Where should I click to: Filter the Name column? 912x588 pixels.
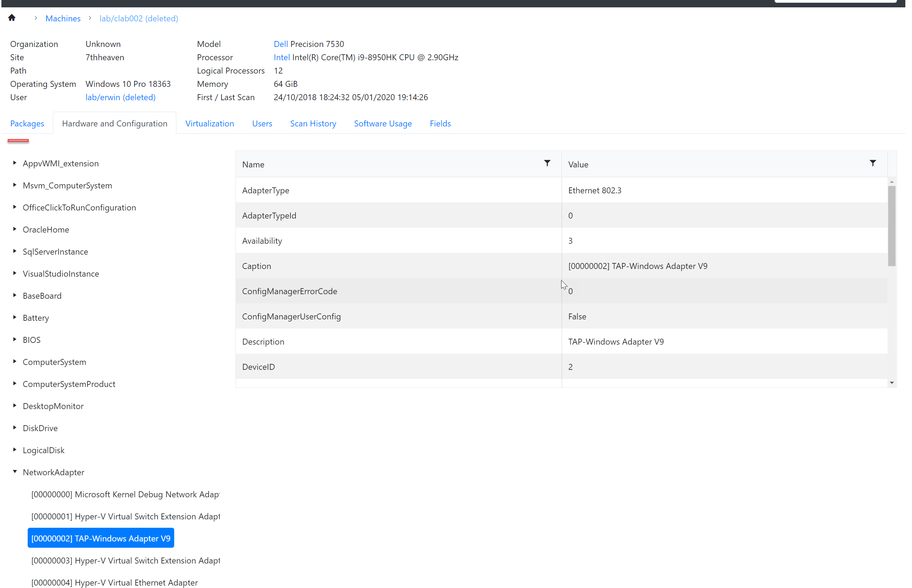click(547, 164)
